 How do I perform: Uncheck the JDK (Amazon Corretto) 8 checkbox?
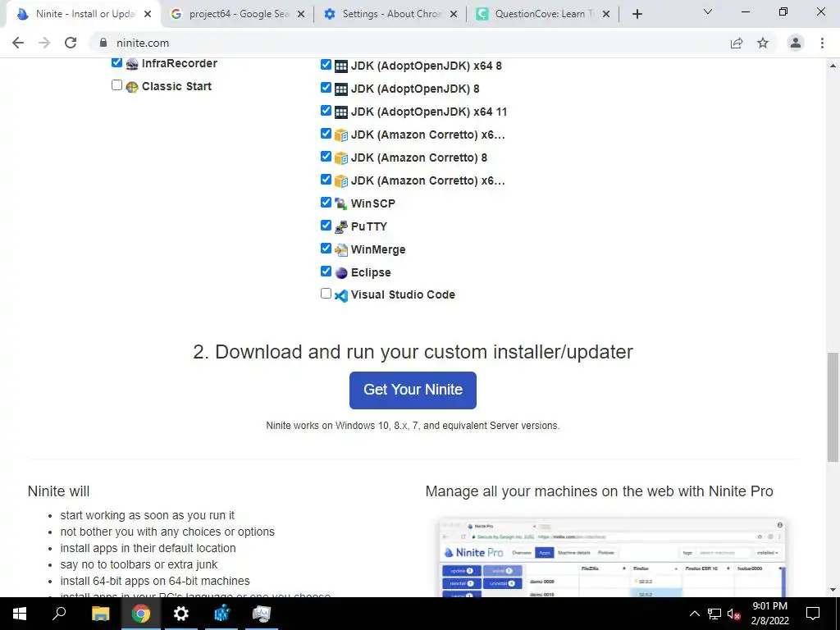point(326,157)
